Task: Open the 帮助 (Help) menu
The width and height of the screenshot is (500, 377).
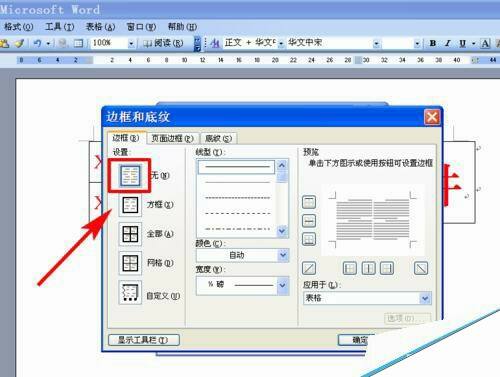Action: click(x=182, y=26)
